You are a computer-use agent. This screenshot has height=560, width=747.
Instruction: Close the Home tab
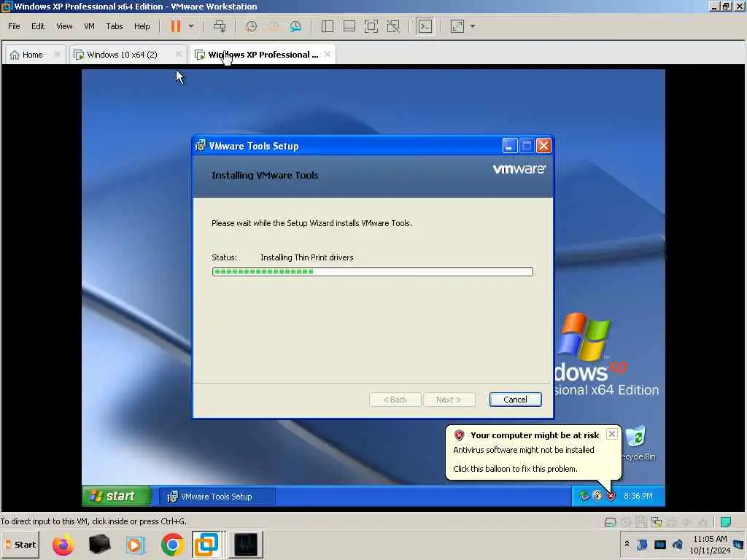coord(57,54)
